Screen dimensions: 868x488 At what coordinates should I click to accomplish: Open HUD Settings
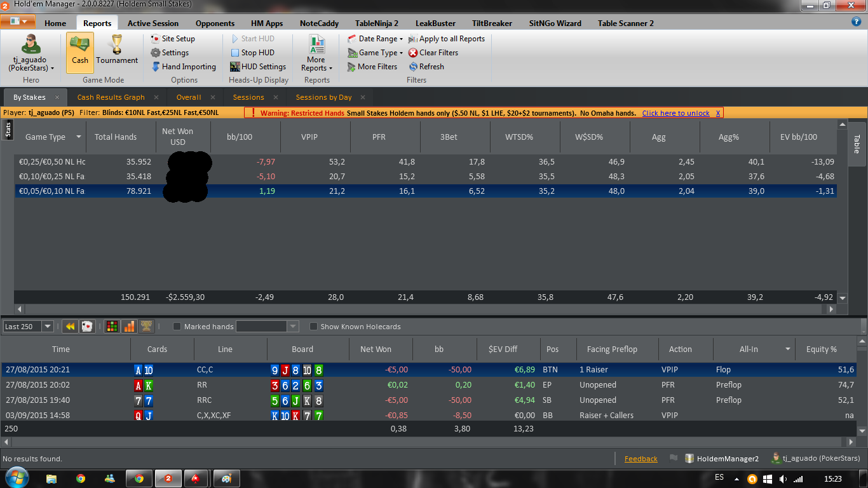tap(258, 67)
